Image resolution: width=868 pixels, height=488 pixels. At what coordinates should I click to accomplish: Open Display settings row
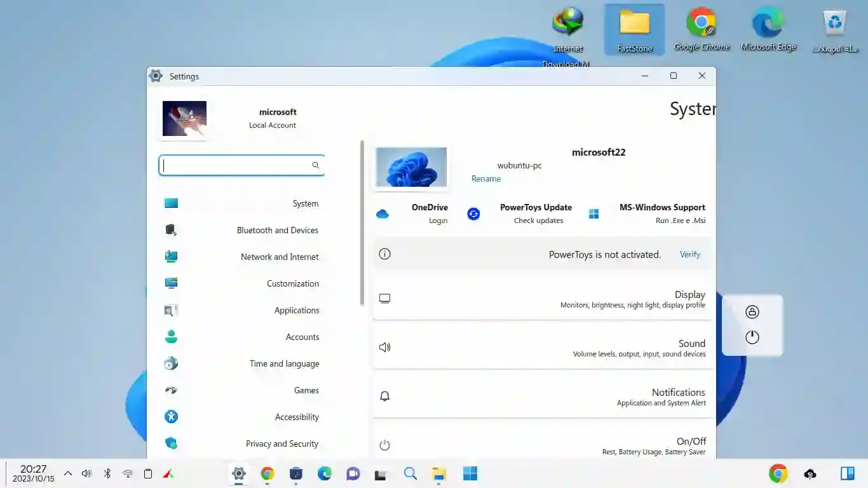tap(543, 298)
